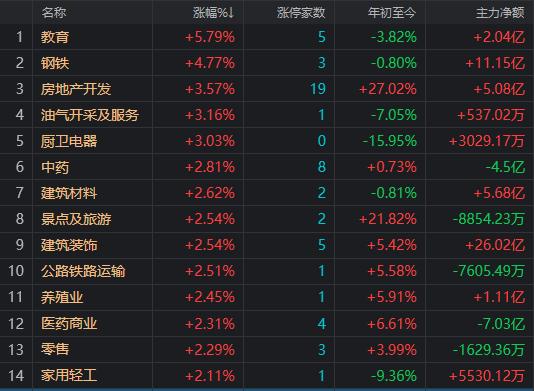
Task: Sort by 涨幅% column header
Action: click(x=214, y=13)
